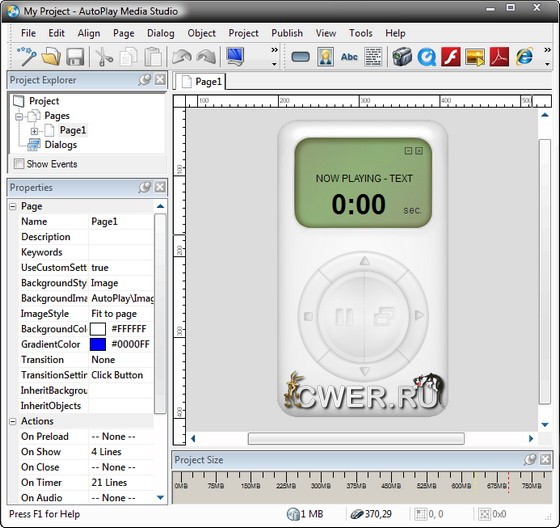Click canvas vertical scrollbar down arrow

(x=545, y=425)
